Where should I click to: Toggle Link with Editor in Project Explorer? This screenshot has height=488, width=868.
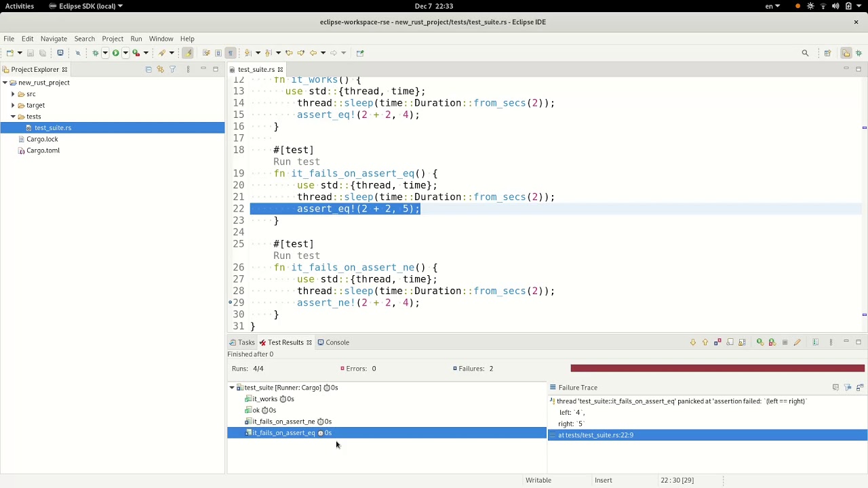pyautogui.click(x=160, y=69)
